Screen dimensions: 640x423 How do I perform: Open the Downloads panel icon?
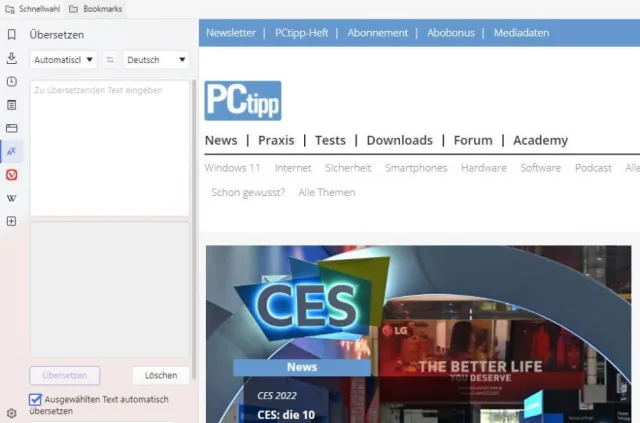[x=11, y=58]
